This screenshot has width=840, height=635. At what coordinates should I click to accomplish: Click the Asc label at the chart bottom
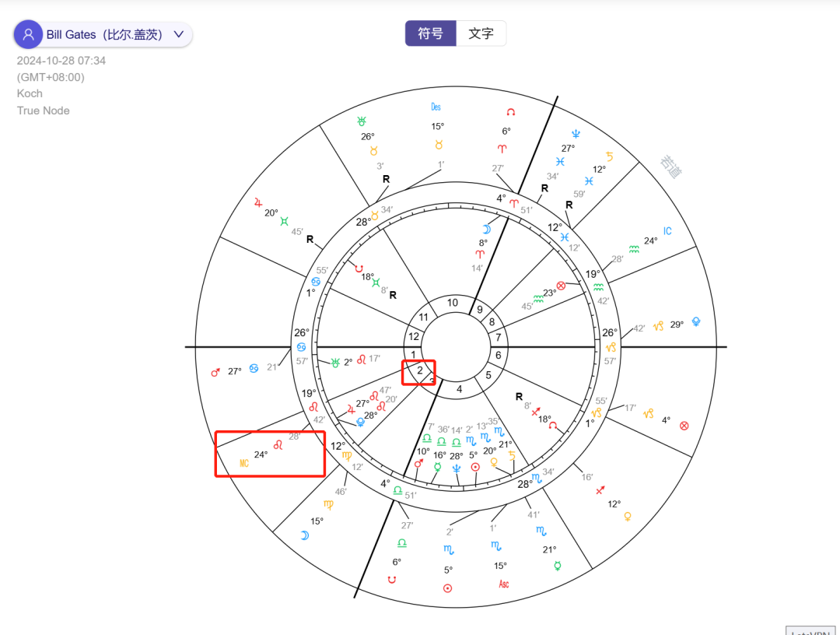point(502,583)
